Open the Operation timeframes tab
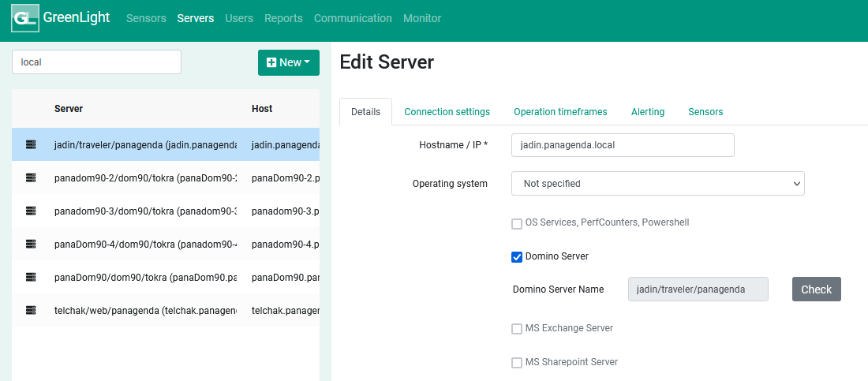 point(560,112)
